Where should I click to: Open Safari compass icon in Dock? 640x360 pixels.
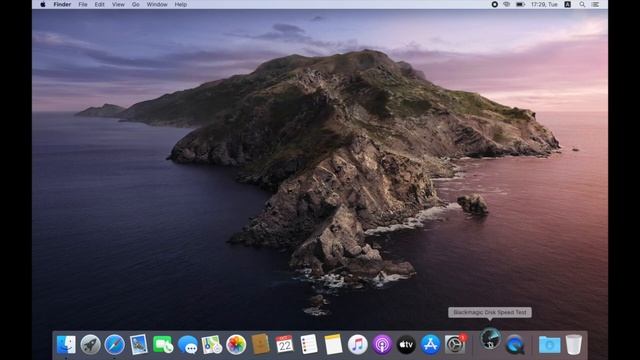[115, 345]
